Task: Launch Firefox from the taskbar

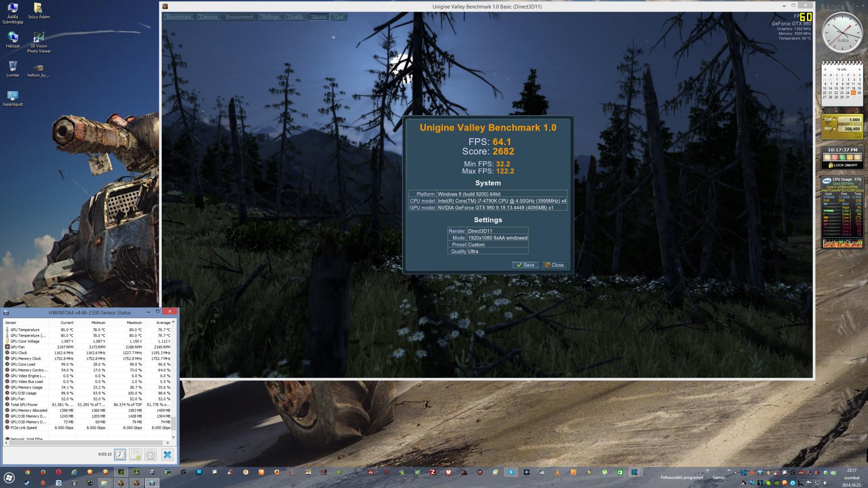Action: pos(43,472)
